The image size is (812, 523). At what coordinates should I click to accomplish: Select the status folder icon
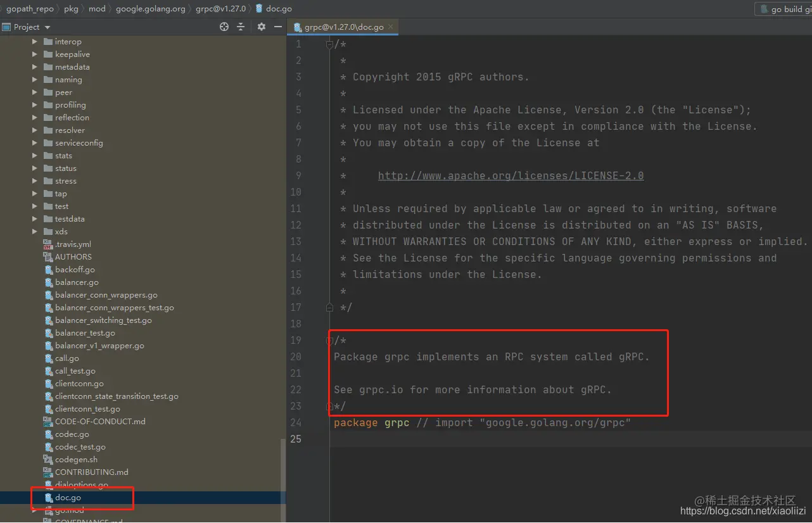click(x=48, y=168)
